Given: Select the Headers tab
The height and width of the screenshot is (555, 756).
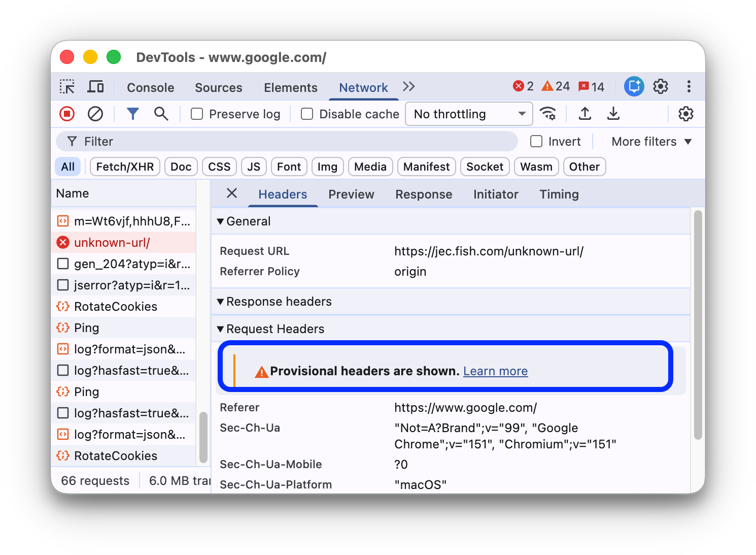Looking at the screenshot, I should point(283,194).
